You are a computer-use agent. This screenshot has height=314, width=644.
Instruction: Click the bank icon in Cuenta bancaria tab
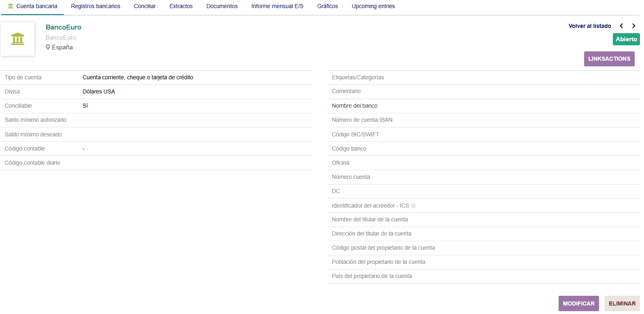pos(11,6)
